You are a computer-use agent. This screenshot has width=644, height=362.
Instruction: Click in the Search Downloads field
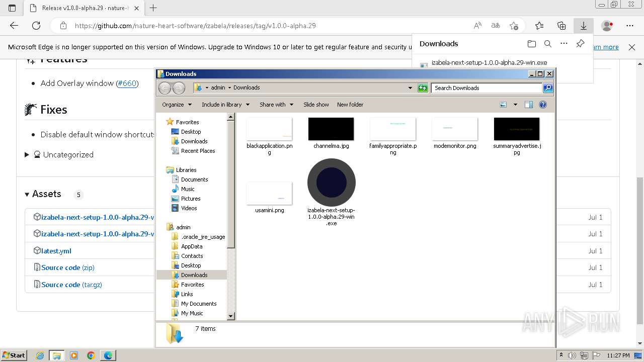tap(487, 88)
